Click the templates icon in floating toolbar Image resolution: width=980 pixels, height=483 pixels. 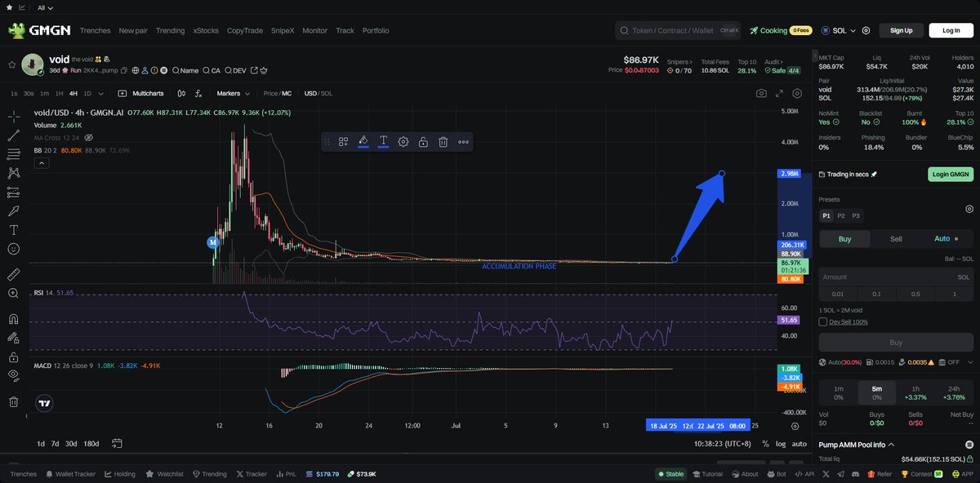click(x=344, y=142)
